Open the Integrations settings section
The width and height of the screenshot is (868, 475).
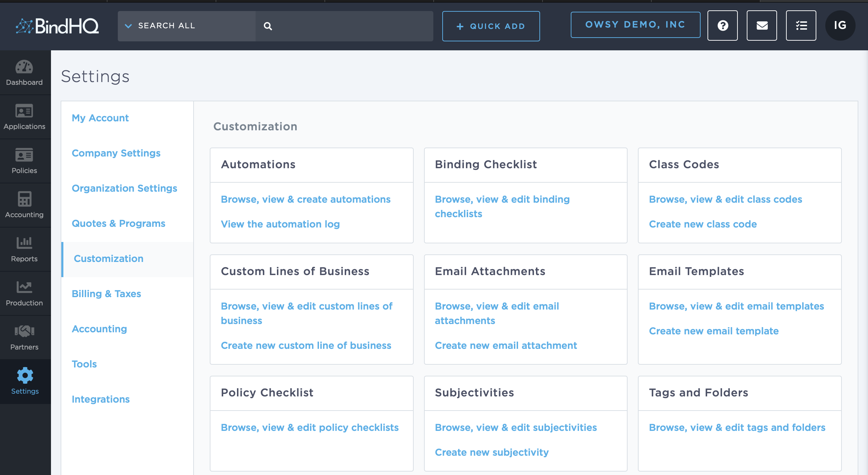pyautogui.click(x=101, y=399)
